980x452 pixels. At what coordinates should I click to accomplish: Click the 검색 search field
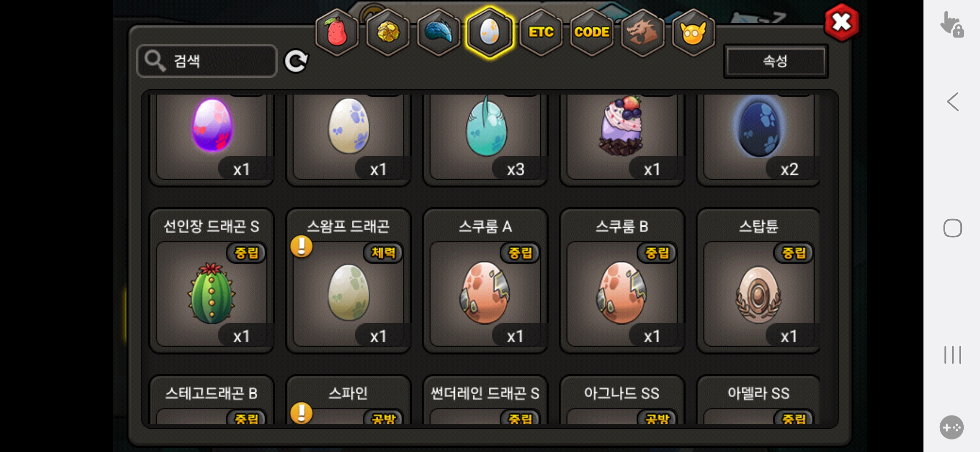[207, 61]
